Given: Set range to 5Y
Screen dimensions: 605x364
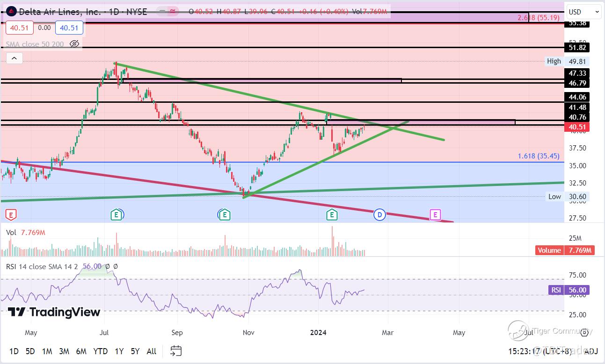Looking at the screenshot, I should tap(135, 351).
